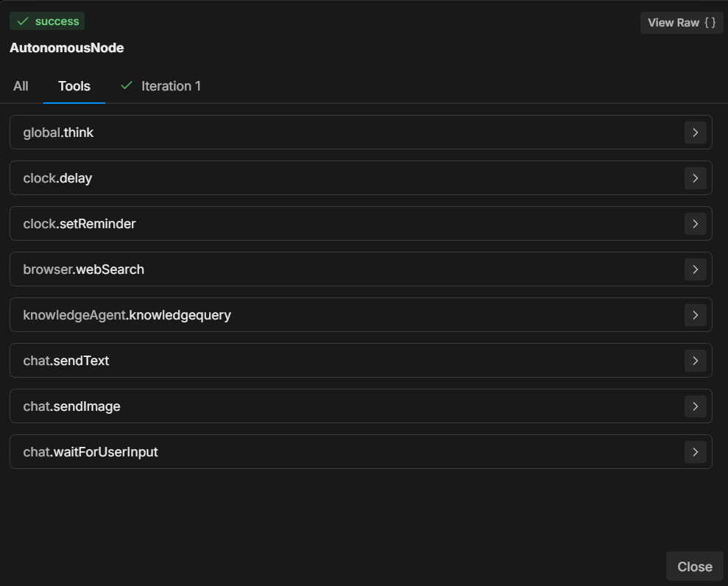
Task: Expand the clock.setReminder chevron arrow
Action: pyautogui.click(x=695, y=224)
